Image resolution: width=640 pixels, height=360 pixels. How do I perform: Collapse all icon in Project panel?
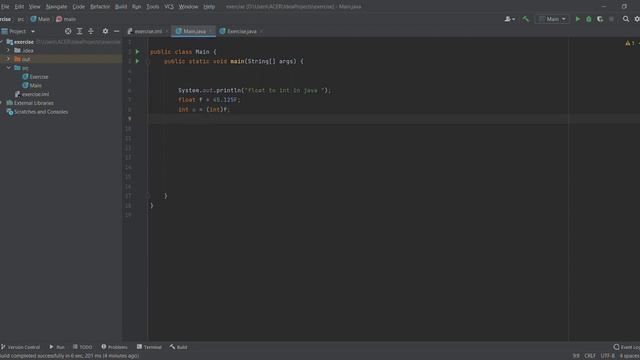[91, 31]
